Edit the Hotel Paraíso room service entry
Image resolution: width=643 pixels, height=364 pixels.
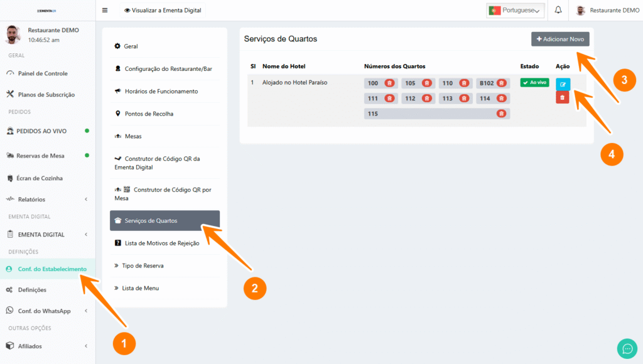[563, 84]
